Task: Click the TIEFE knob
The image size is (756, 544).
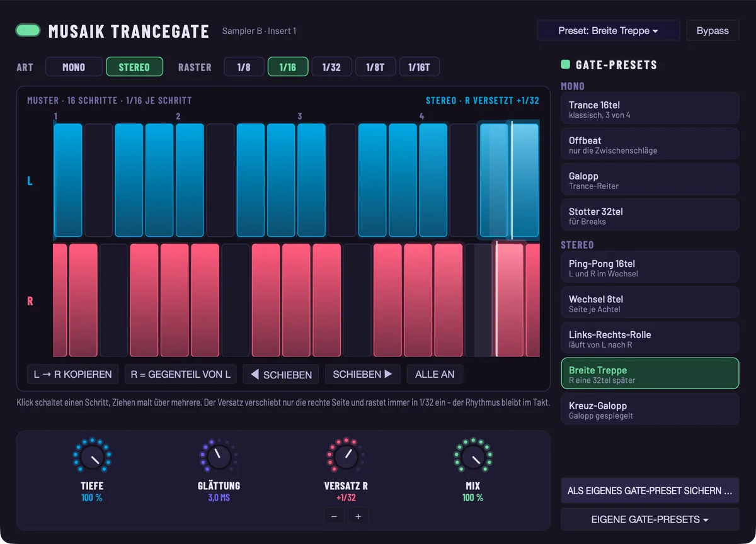Action: pos(92,457)
